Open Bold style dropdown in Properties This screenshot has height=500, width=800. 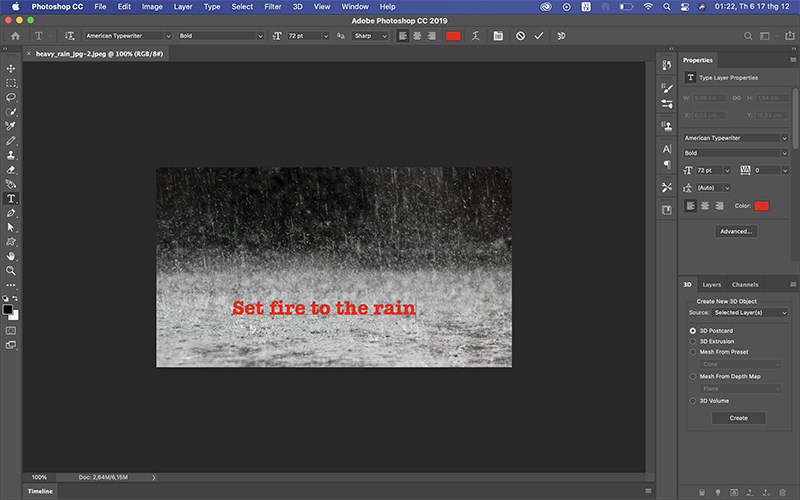coord(736,153)
